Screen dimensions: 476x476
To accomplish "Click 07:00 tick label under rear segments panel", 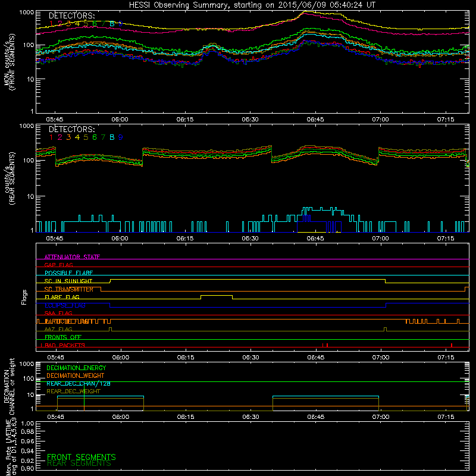I will tap(380, 239).
